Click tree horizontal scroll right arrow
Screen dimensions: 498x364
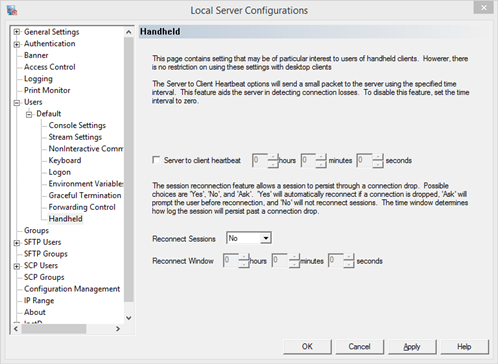(118, 329)
